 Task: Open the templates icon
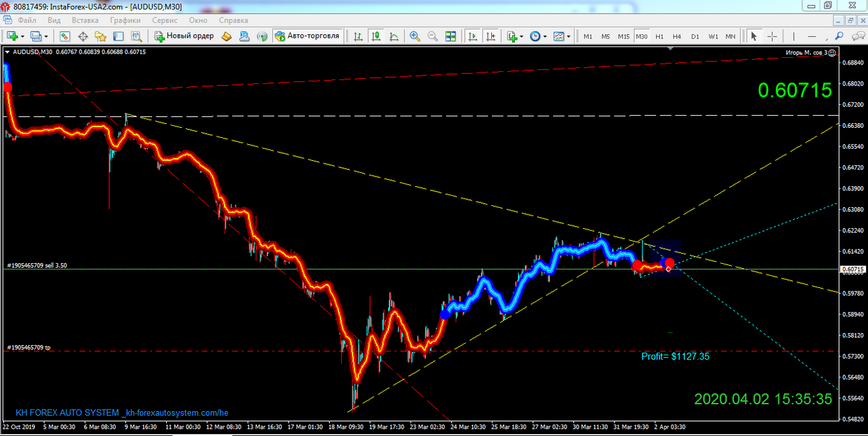(x=558, y=36)
